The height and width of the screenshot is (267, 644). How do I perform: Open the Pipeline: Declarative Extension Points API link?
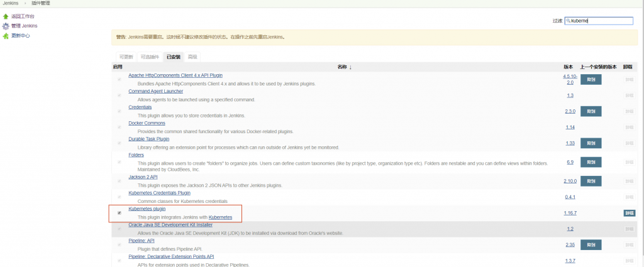pyautogui.click(x=171, y=257)
